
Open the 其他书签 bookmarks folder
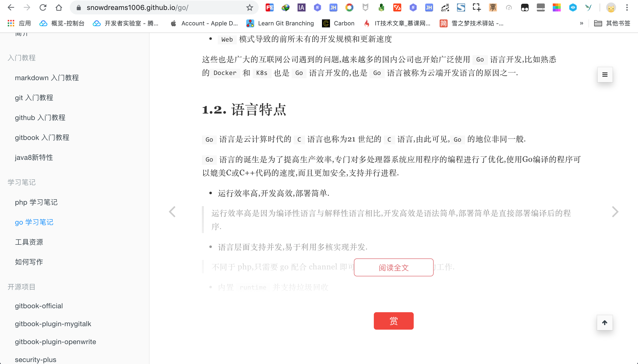tap(613, 23)
